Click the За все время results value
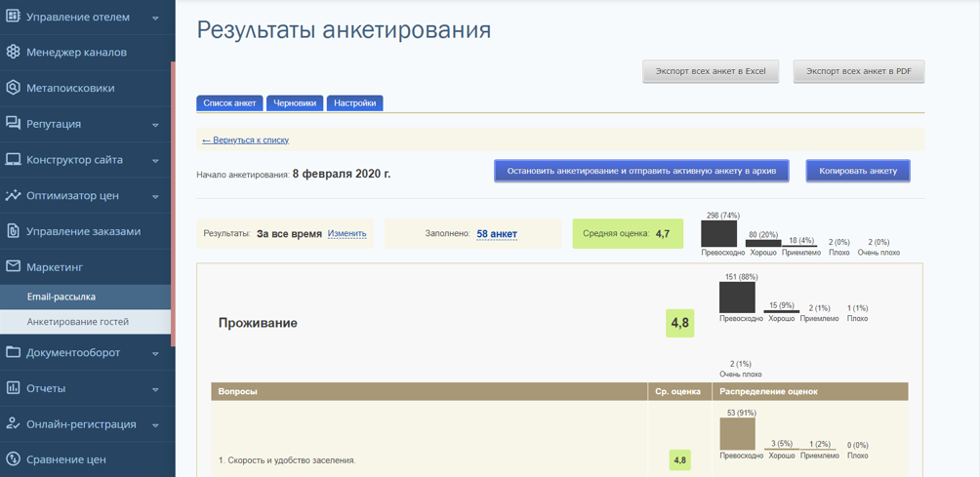Image resolution: width=980 pixels, height=477 pixels. [x=289, y=233]
